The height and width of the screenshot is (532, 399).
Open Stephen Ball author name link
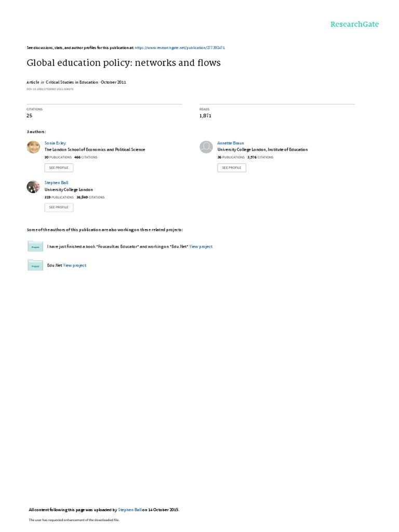pyautogui.click(x=56, y=183)
